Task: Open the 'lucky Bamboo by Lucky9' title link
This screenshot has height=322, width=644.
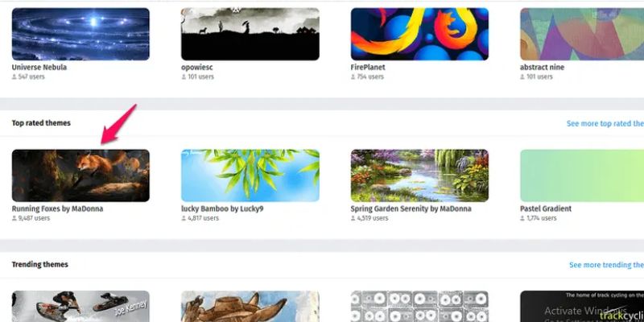Action: pos(222,208)
